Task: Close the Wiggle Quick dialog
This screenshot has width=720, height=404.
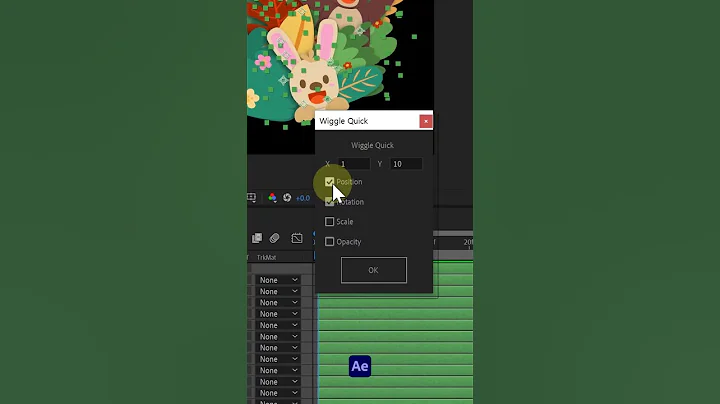Action: (426, 121)
